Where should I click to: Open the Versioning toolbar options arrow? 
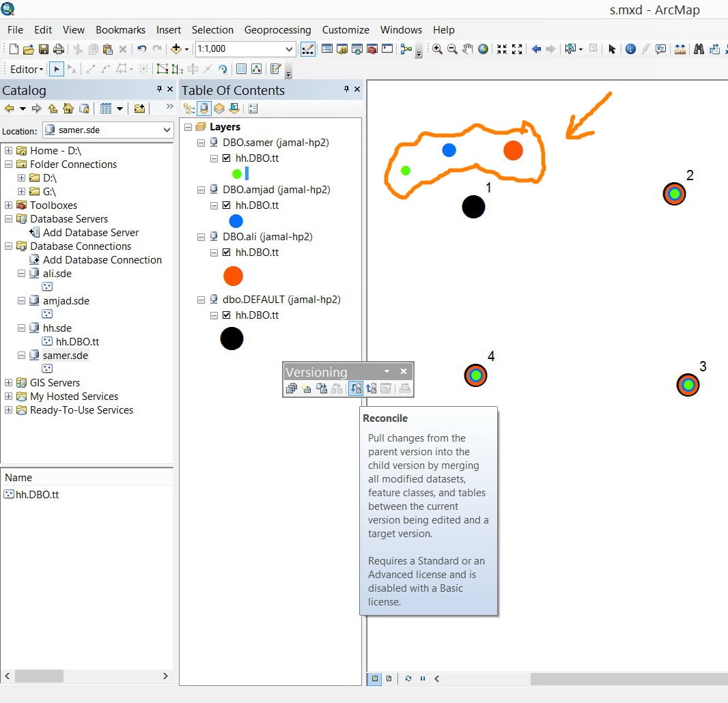tap(387, 372)
